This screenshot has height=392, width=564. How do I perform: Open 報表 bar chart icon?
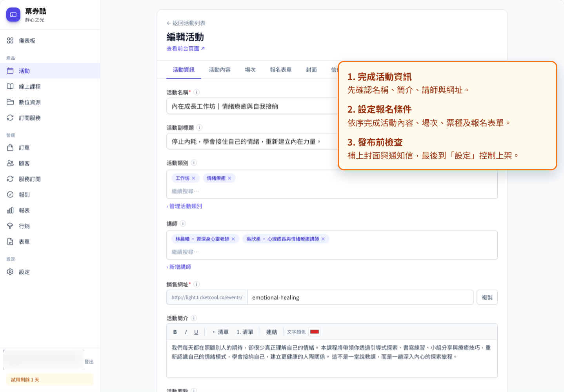pyautogui.click(x=10, y=210)
